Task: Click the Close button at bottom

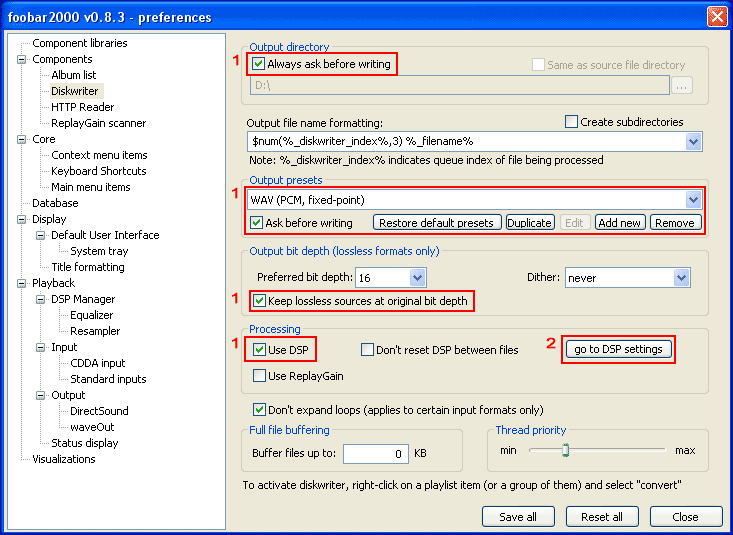Action: (686, 516)
